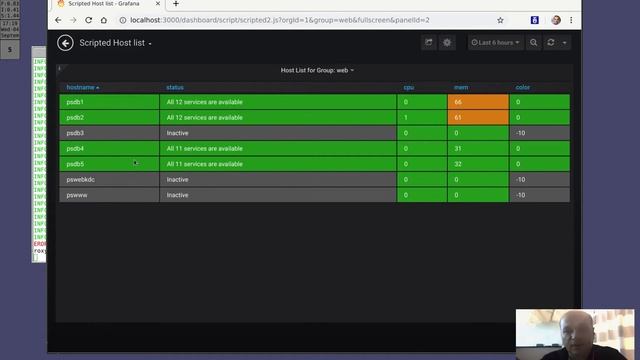Click the color value -10 in pswebkdc row

pyautogui.click(x=540, y=180)
